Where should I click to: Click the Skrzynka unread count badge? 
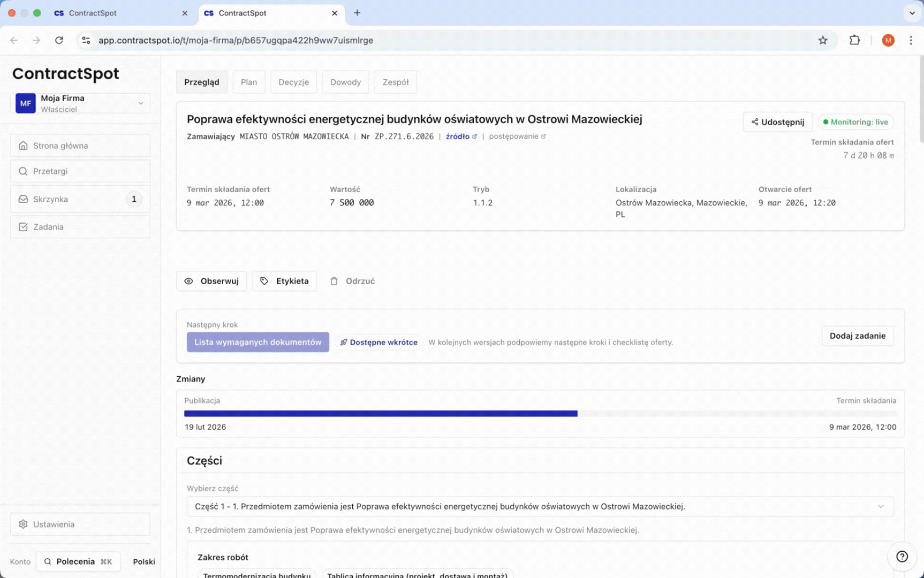[134, 199]
